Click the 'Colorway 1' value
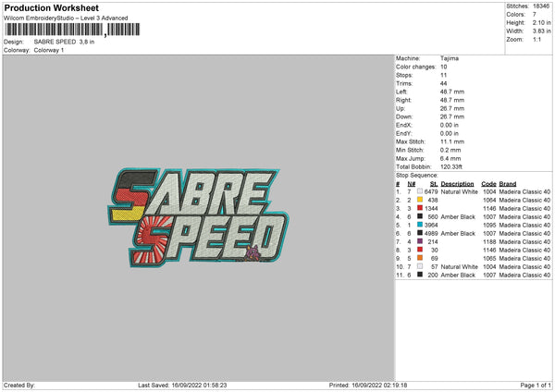This screenshot has width=555, height=392. click(49, 50)
